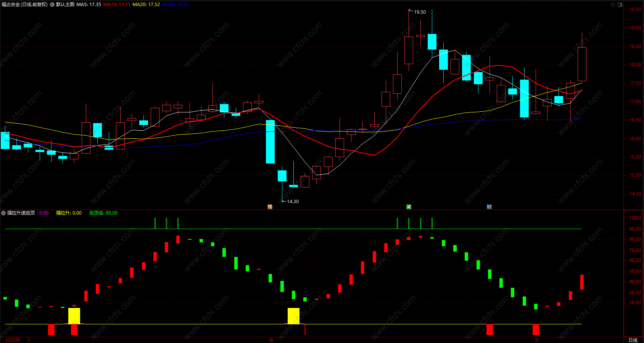Click the 强拉升速逃顶 indicator name

(21, 213)
